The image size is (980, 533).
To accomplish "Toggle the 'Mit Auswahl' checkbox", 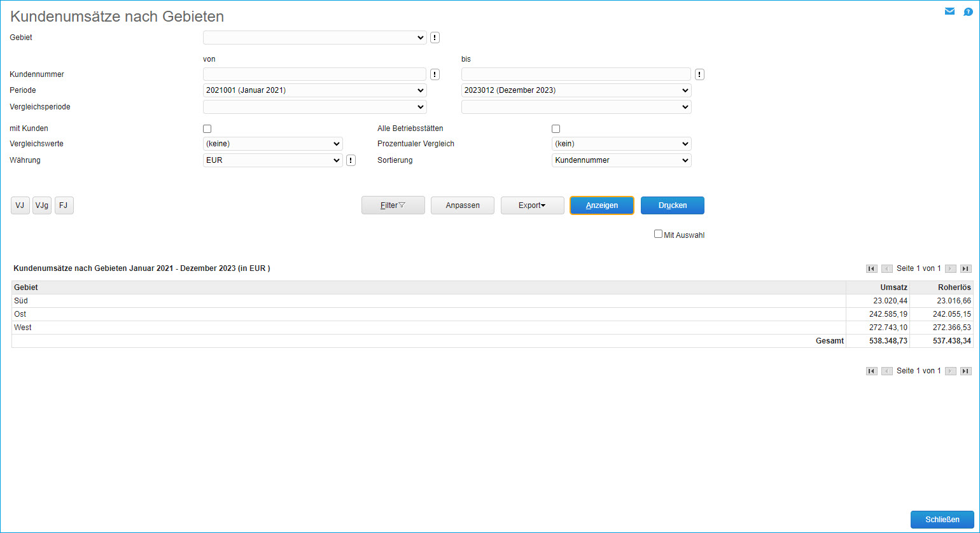I will point(658,234).
